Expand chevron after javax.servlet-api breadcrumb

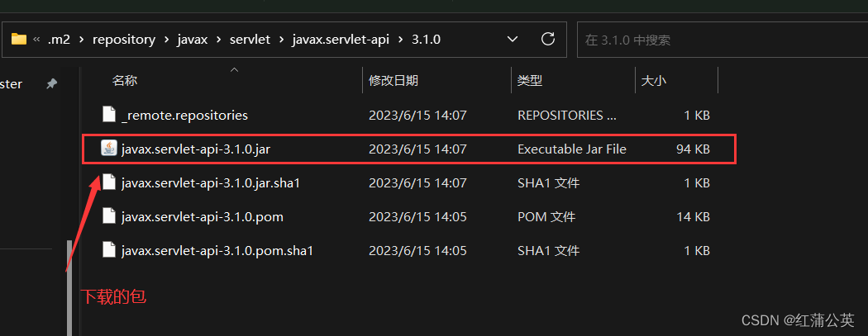400,40
